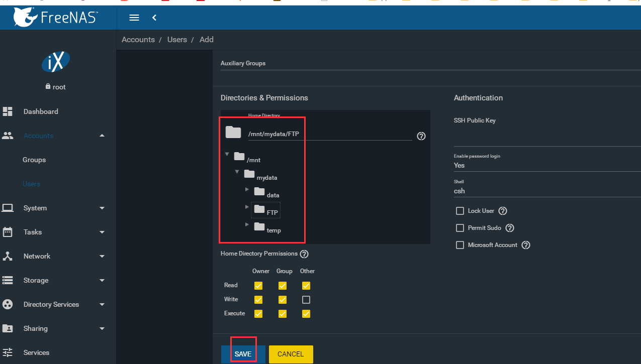Check Write permission for Other
The height and width of the screenshot is (364, 641).
click(x=306, y=299)
